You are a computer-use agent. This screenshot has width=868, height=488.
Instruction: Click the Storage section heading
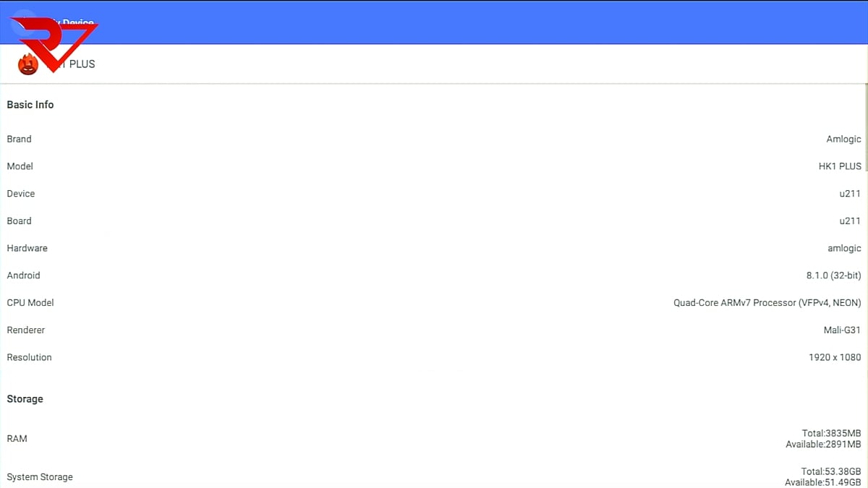pyautogui.click(x=25, y=399)
